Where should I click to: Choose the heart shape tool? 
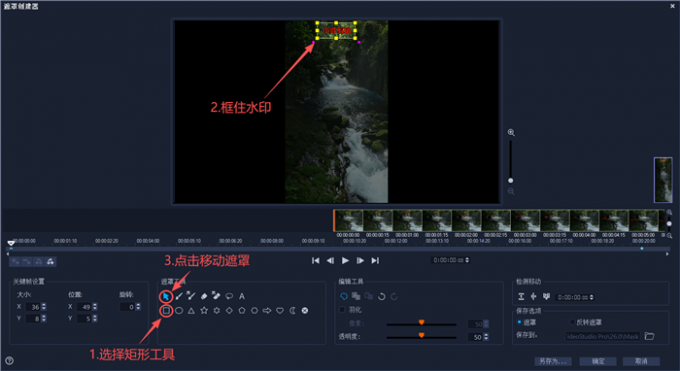(x=280, y=311)
